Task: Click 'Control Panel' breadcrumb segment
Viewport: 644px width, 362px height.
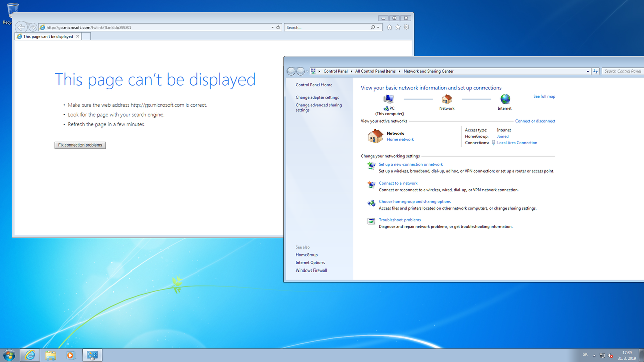Action: (x=335, y=71)
